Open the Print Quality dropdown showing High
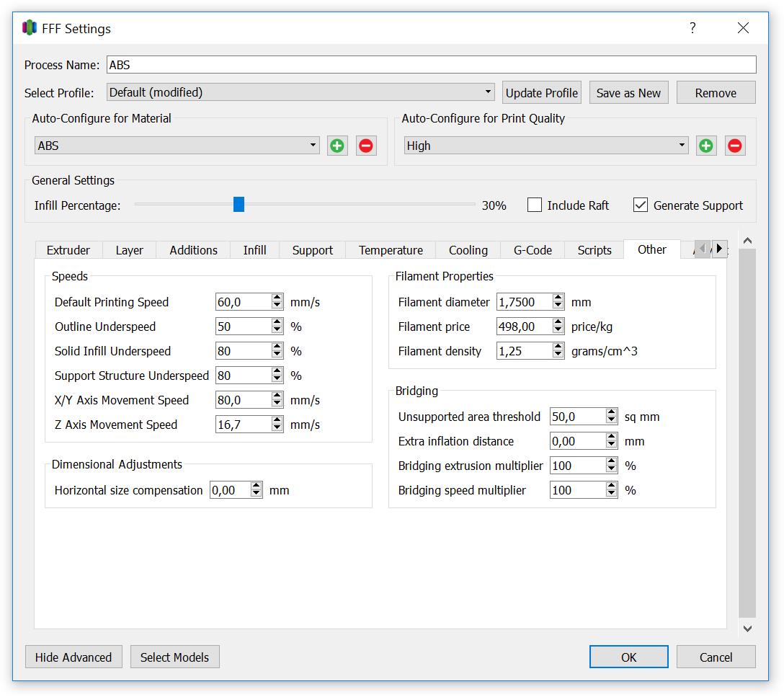Viewport: 784px width, 697px height. tap(546, 146)
